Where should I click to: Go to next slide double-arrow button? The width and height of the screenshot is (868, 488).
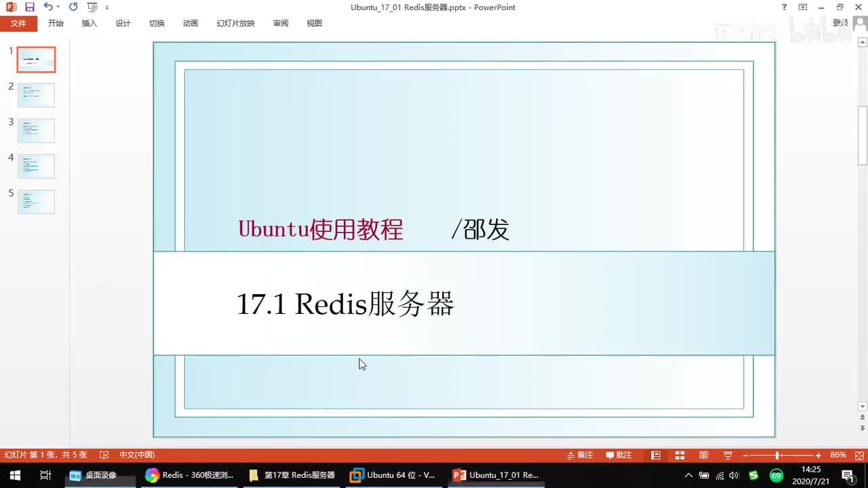click(863, 429)
